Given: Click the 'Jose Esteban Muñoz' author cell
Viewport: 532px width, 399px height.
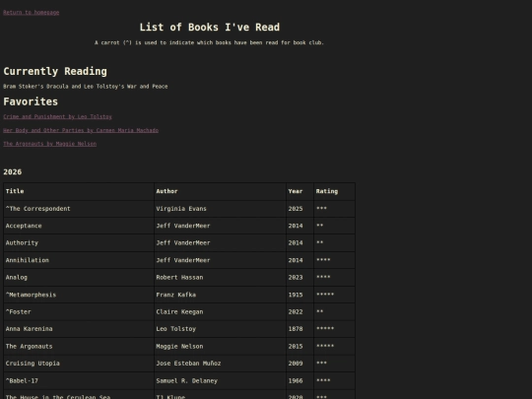Looking at the screenshot, I should pos(220,364).
